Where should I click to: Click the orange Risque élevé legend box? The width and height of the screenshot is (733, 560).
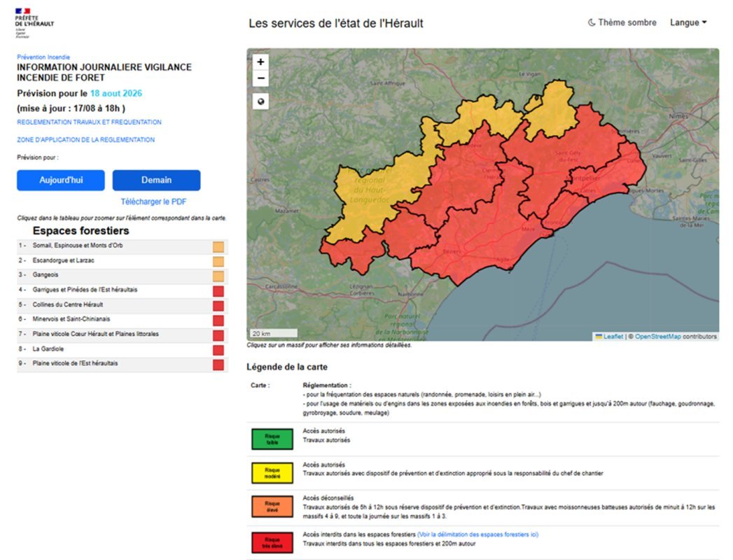click(272, 507)
